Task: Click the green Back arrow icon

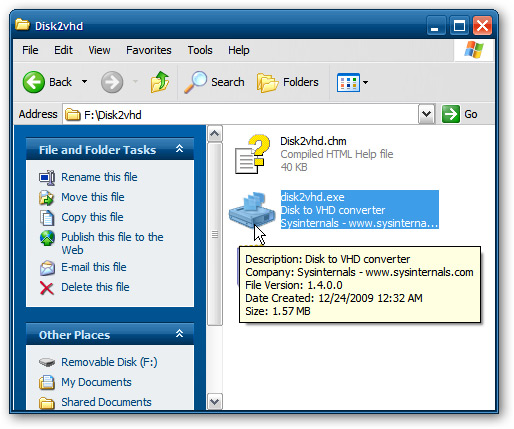Action: pyautogui.click(x=33, y=82)
